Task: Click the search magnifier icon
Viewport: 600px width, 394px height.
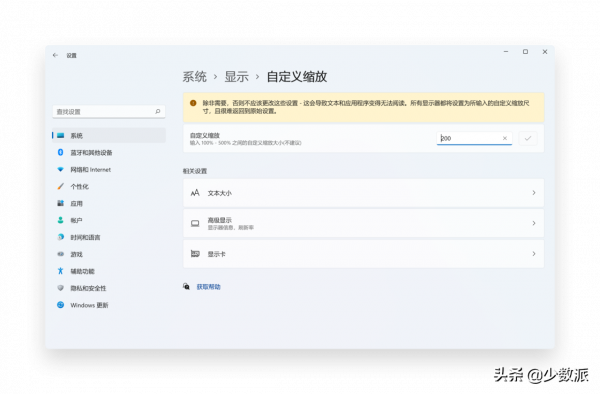Action: (158, 111)
